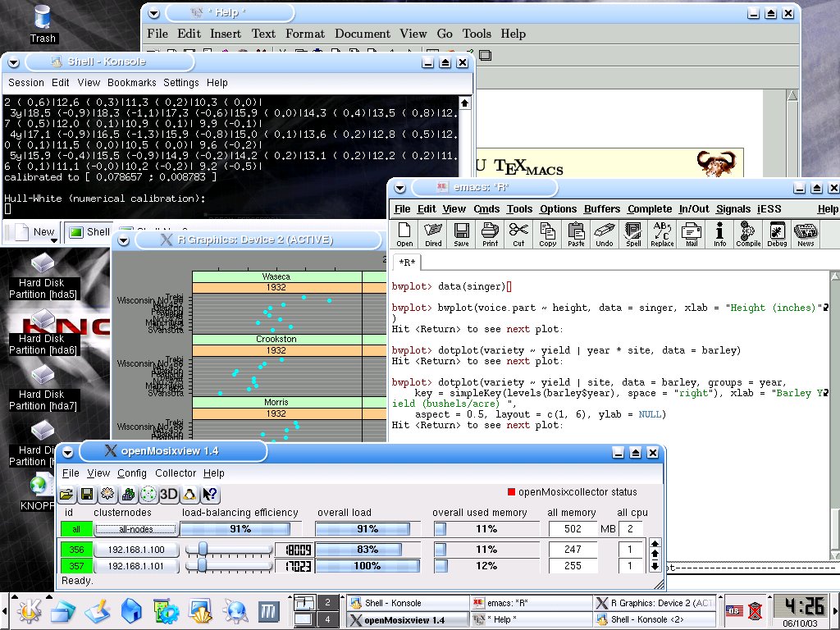Click the bar-chart icon in openMosixview toolbar
840x630 pixels.
click(128, 494)
